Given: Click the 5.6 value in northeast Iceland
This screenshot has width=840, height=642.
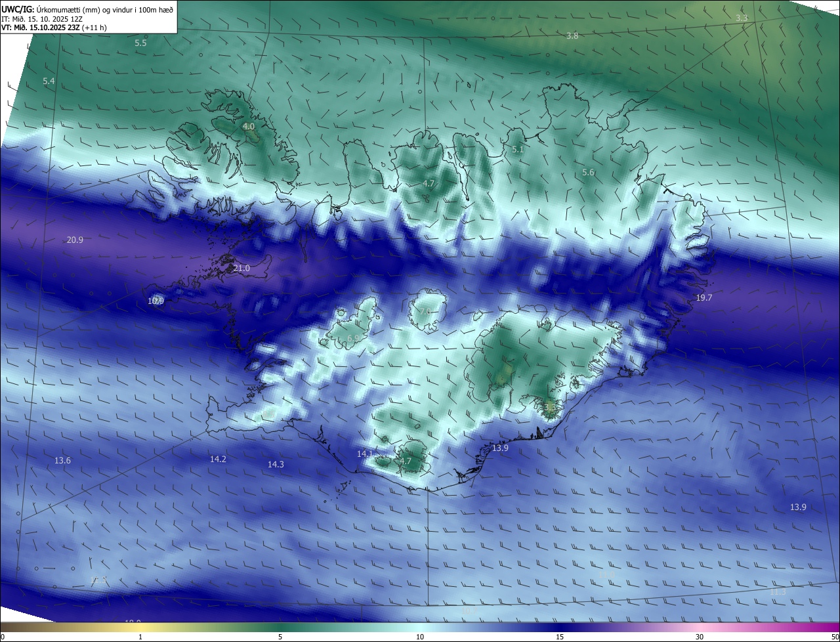Looking at the screenshot, I should (588, 172).
